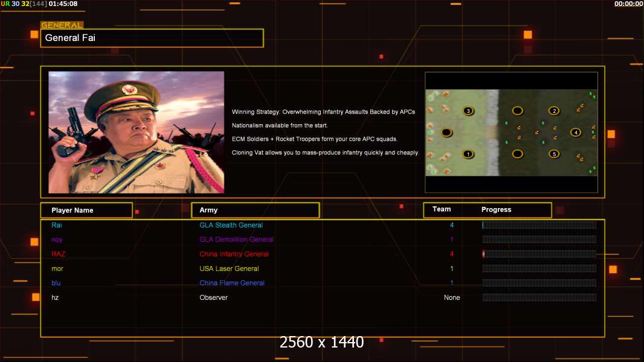Click RAZ's loading progress bar
The height and width of the screenshot is (362, 644).
539,254
